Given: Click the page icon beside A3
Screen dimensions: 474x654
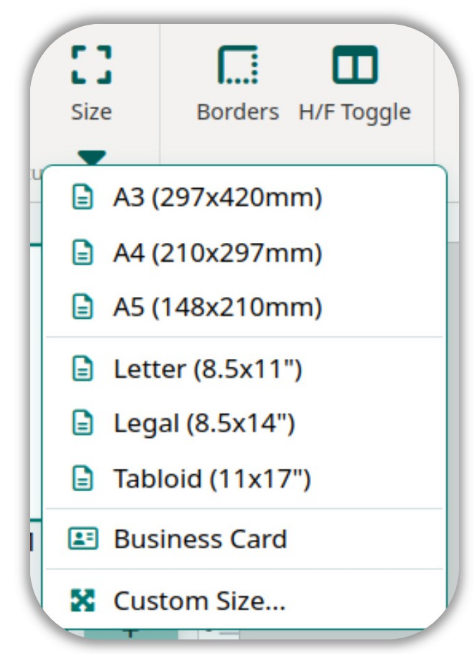Looking at the screenshot, I should 83,197.
